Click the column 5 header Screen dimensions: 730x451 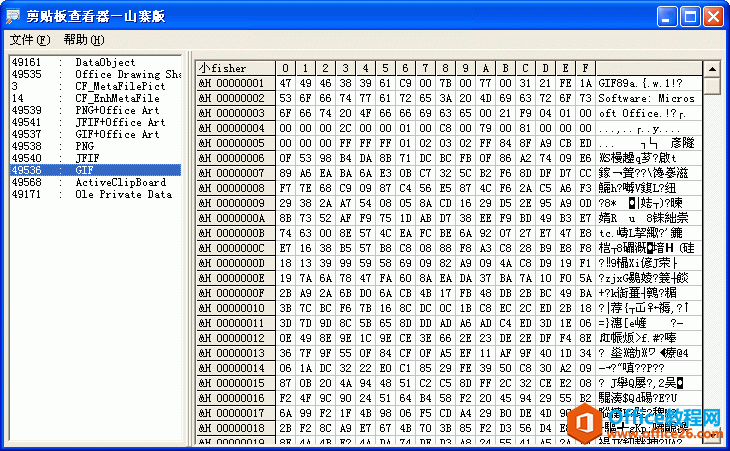pos(385,68)
